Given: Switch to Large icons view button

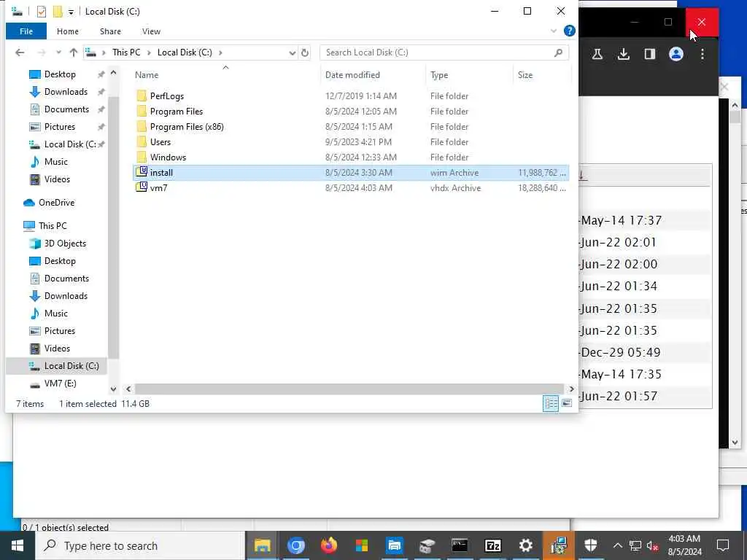Looking at the screenshot, I should [567, 404].
